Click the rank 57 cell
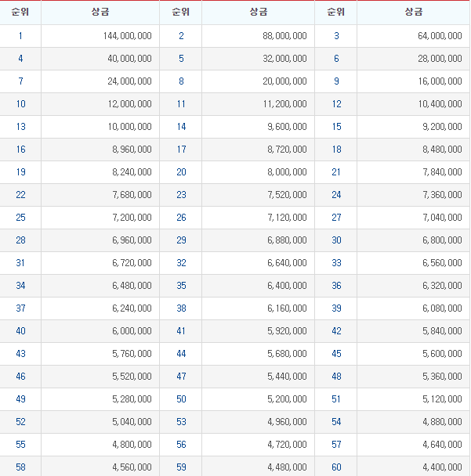This screenshot has width=471, height=476. click(x=335, y=445)
